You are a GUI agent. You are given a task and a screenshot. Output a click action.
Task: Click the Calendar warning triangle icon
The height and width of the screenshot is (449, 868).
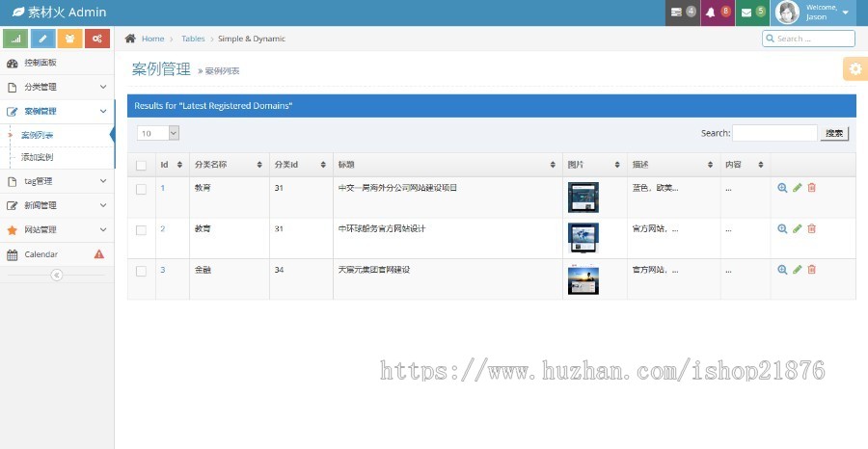(x=99, y=253)
